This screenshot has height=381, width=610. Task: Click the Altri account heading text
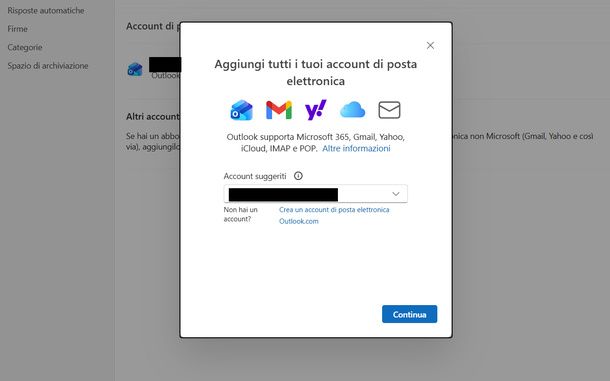click(x=152, y=116)
